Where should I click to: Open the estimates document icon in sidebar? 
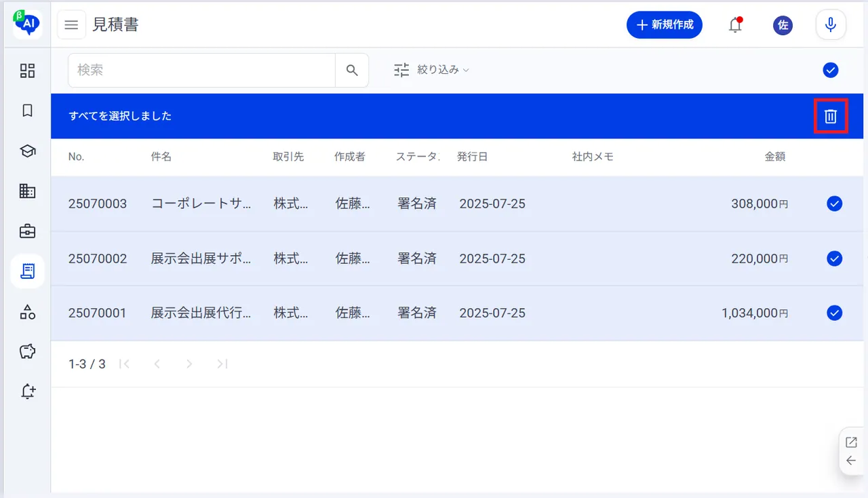(x=27, y=271)
